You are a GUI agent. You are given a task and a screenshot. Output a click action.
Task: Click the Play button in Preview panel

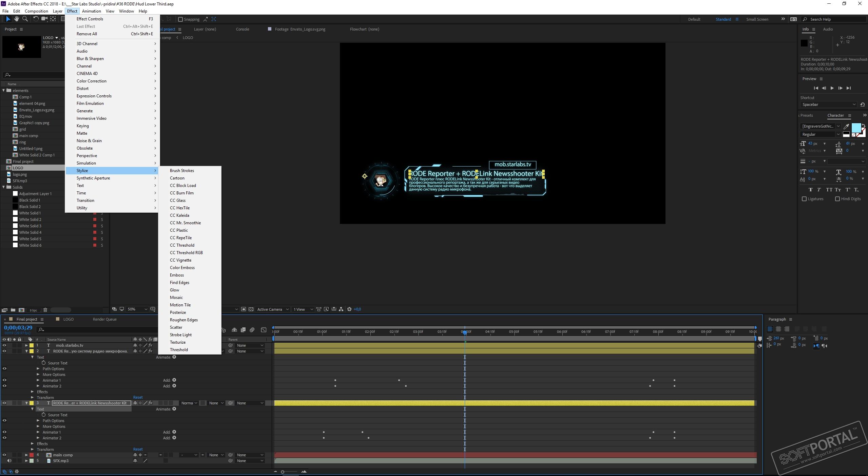pos(832,88)
